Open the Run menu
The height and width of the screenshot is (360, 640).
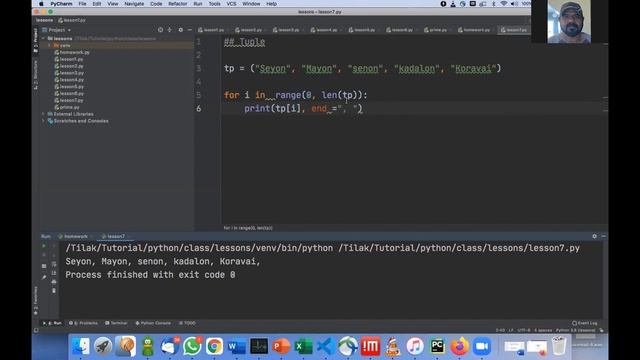[x=198, y=4]
